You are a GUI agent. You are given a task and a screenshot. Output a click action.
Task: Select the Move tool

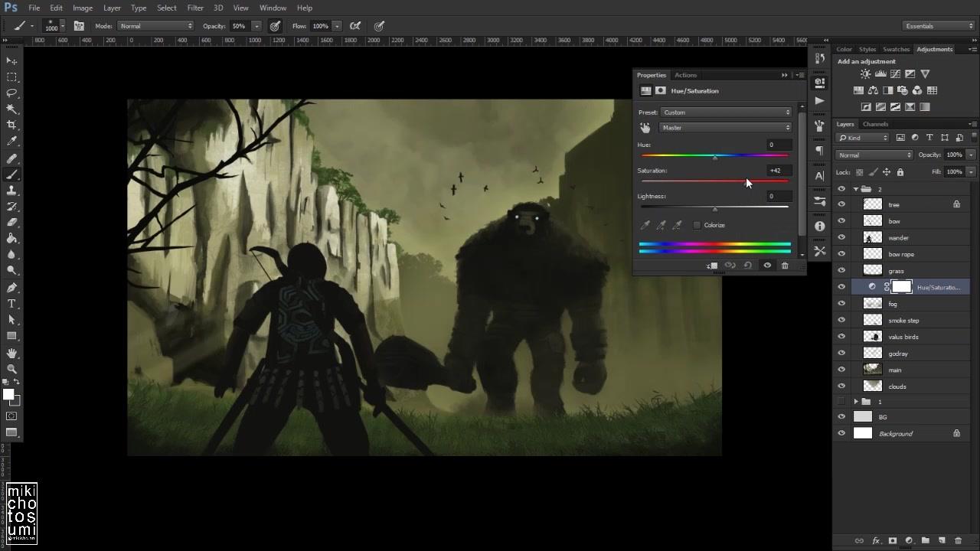[11, 60]
